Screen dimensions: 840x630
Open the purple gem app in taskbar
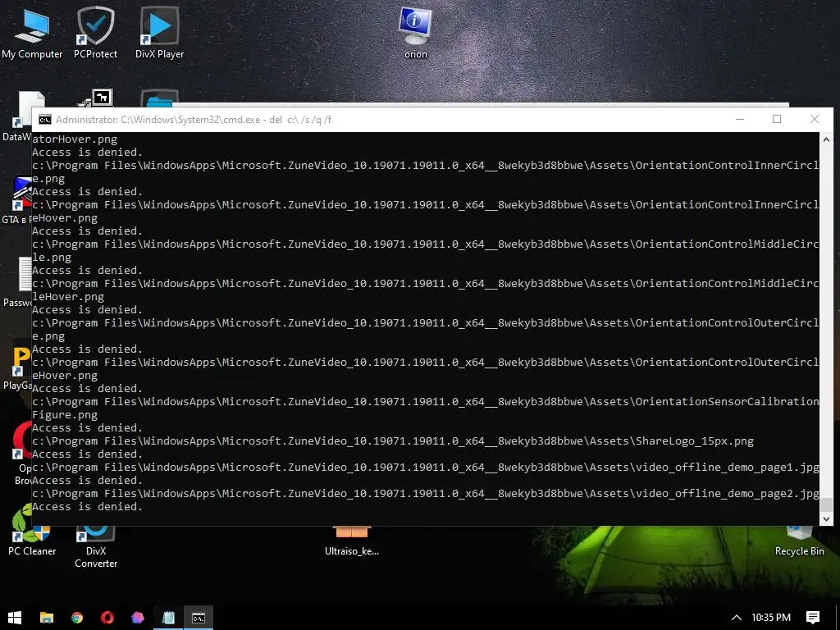(x=138, y=618)
